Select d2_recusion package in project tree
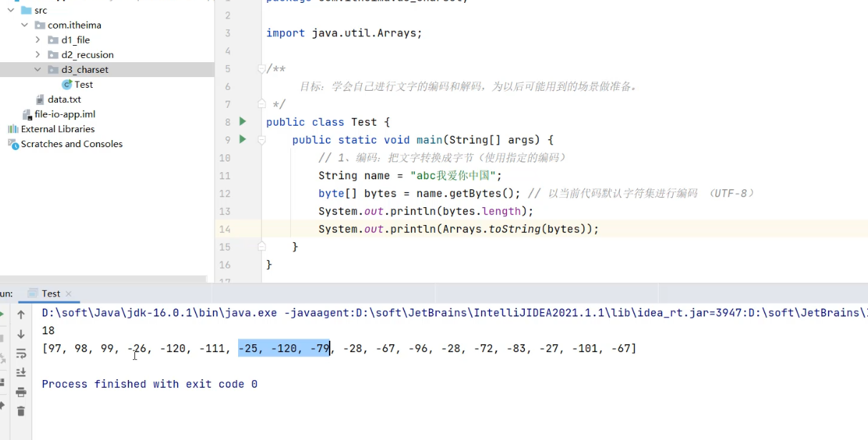Viewport: 868px width, 440px height. click(x=87, y=54)
